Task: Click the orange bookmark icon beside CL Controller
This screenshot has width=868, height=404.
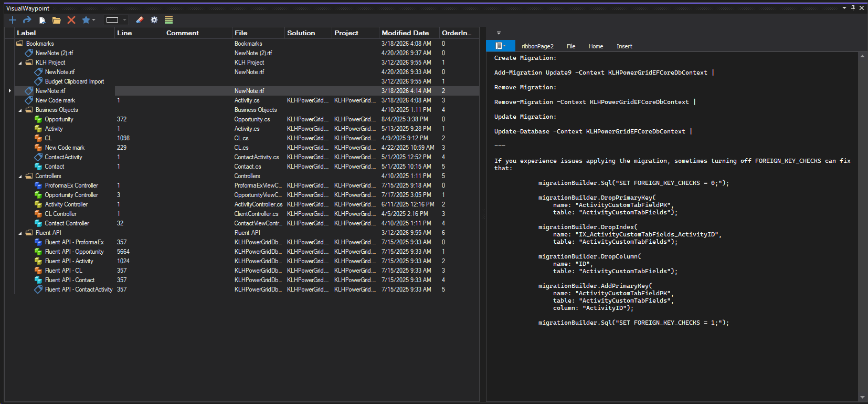Action: (38, 214)
